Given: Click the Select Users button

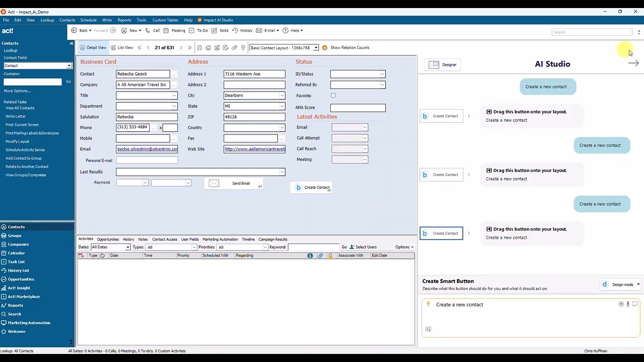Looking at the screenshot, I should [363, 247].
